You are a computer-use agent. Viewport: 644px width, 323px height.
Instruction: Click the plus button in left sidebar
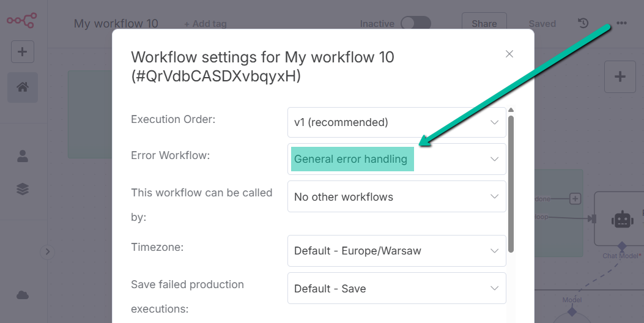(x=23, y=52)
